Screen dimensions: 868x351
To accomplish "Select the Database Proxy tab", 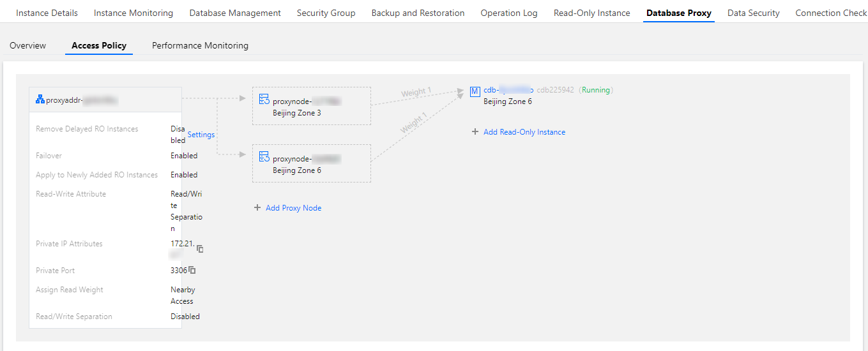I will [x=679, y=13].
